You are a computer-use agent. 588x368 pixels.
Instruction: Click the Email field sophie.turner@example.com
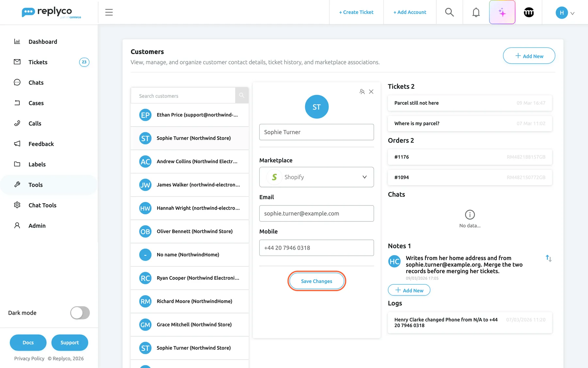click(x=317, y=213)
